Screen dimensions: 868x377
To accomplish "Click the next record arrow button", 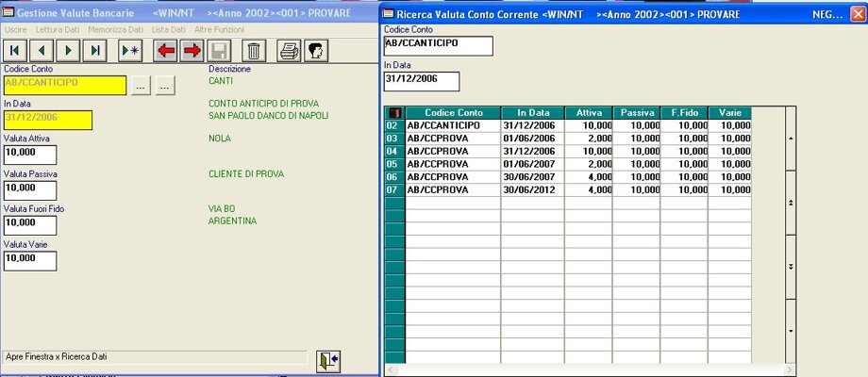I will pos(68,51).
